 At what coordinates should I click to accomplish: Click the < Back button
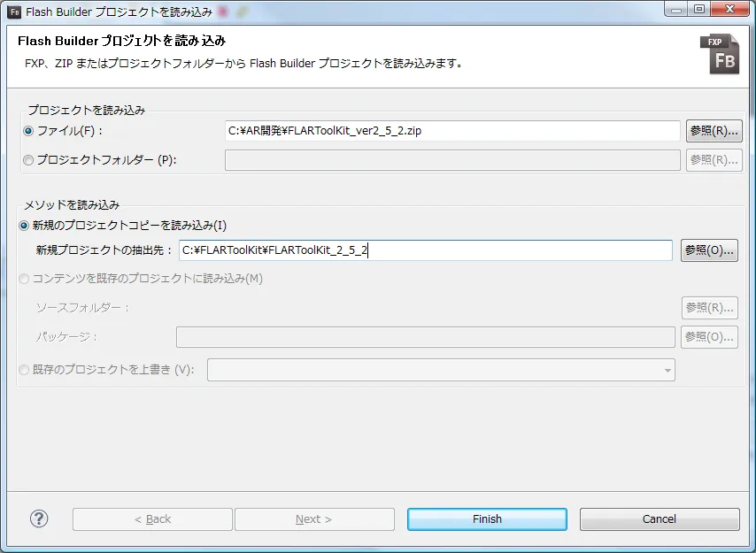(152, 519)
